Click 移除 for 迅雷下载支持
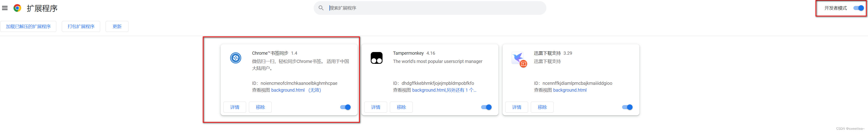Screen dimensions: 868x132 (x=542, y=107)
